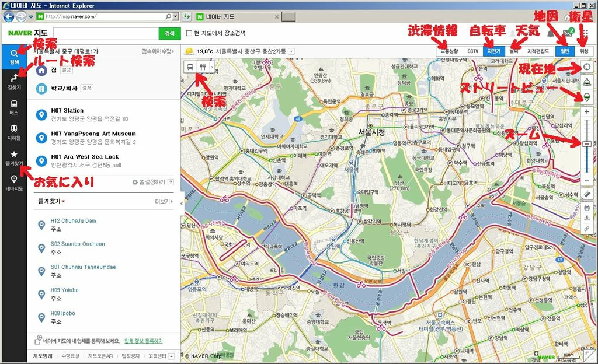The image size is (598, 364).
Task: Click the refresh icon next to address bar
Action: click(186, 17)
